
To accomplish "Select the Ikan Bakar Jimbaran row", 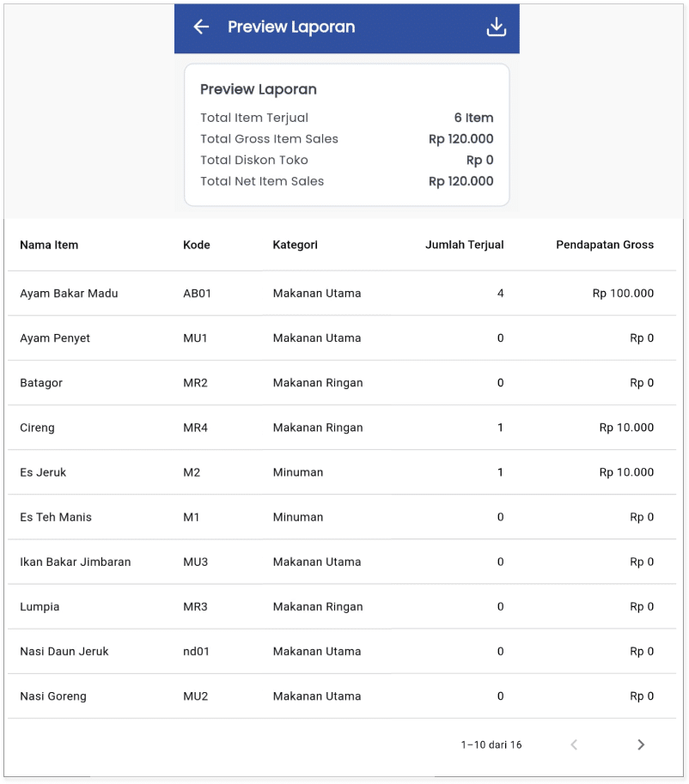I will click(342, 562).
